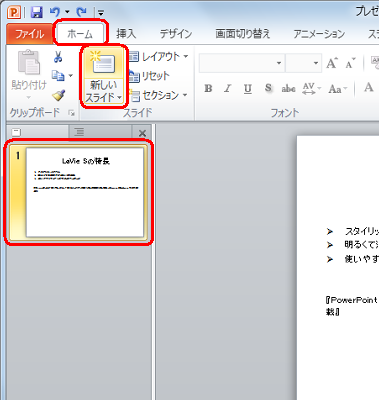
Task: Expand the 新しいスライド layout dropdown
Action: pyautogui.click(x=103, y=92)
